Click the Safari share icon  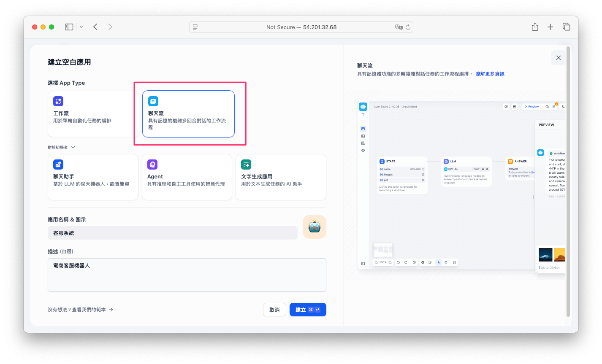[535, 27]
